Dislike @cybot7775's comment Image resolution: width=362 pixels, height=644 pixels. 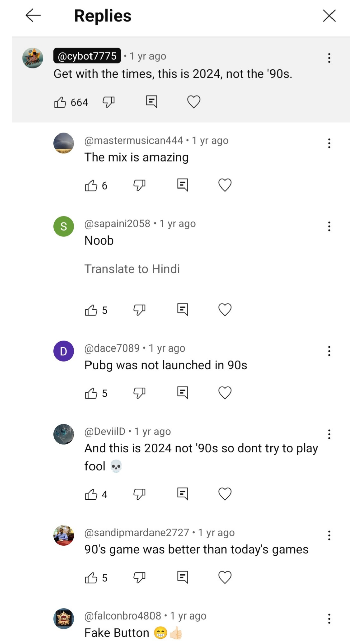[108, 102]
